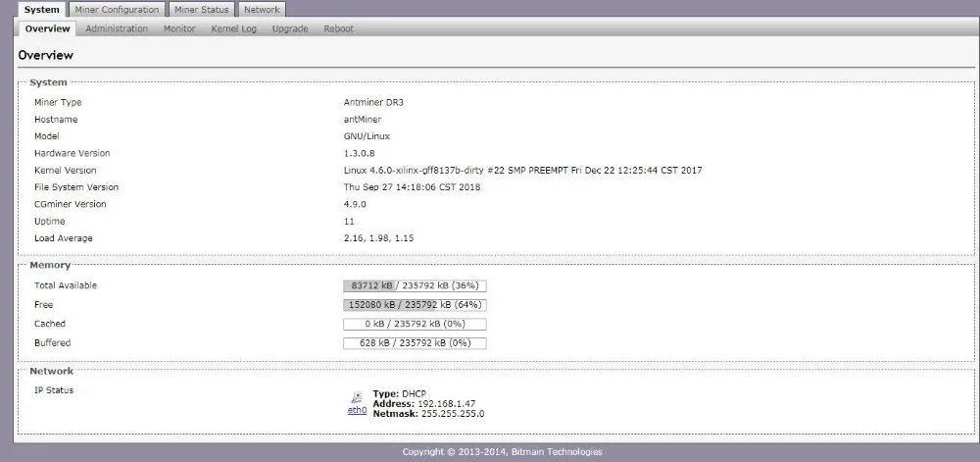Click the 'Overview' page heading

coord(46,55)
